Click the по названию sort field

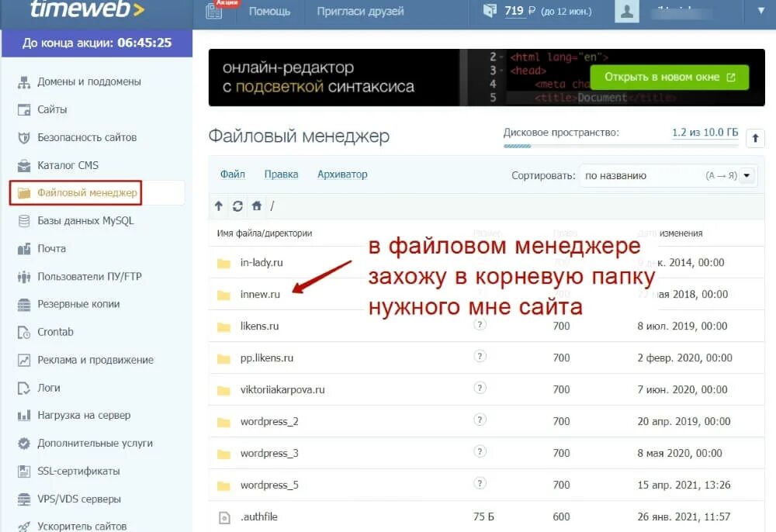point(667,175)
